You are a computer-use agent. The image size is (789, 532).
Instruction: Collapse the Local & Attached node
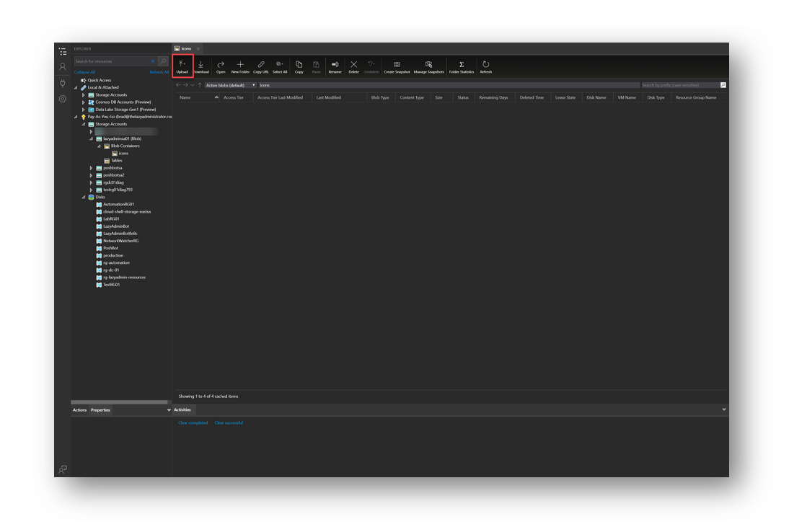(76, 87)
